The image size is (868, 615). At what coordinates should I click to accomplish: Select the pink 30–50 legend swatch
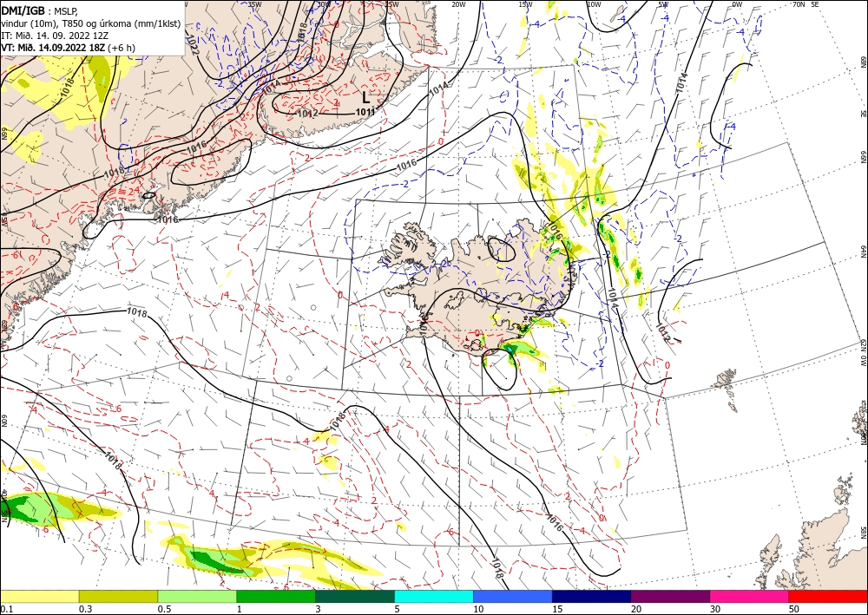[750, 596]
